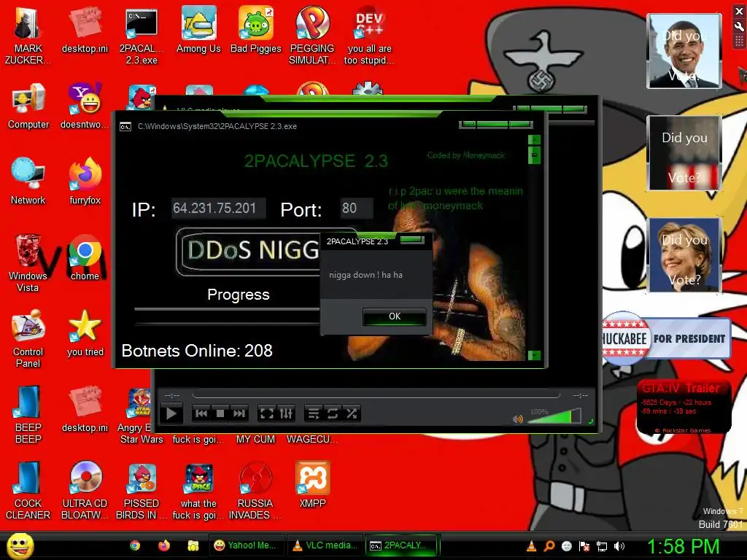Click the Previous track button in VLC
This screenshot has height=560, width=747.
pos(201,413)
